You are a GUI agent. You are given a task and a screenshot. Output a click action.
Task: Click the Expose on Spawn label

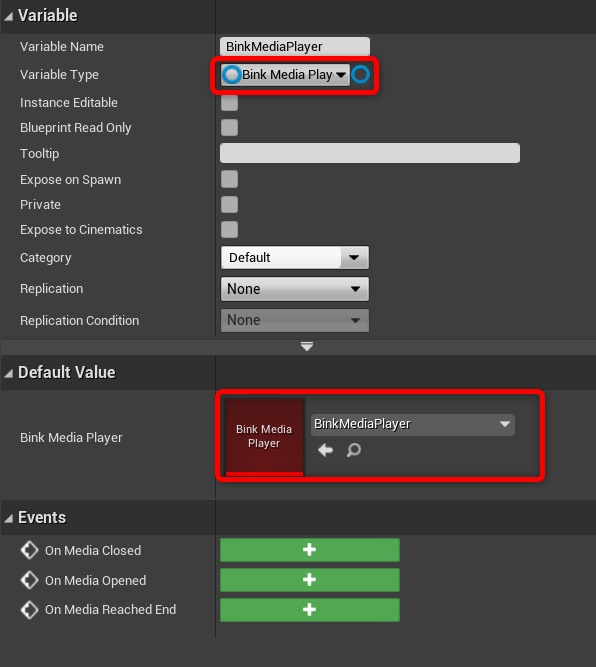(70, 180)
